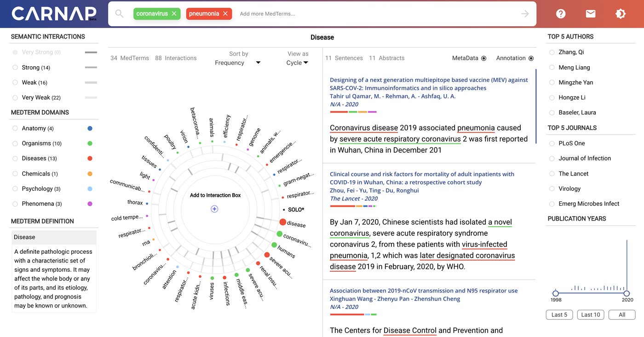This screenshot has height=337, width=644.
Task: Click the All years button
Action: point(622,315)
